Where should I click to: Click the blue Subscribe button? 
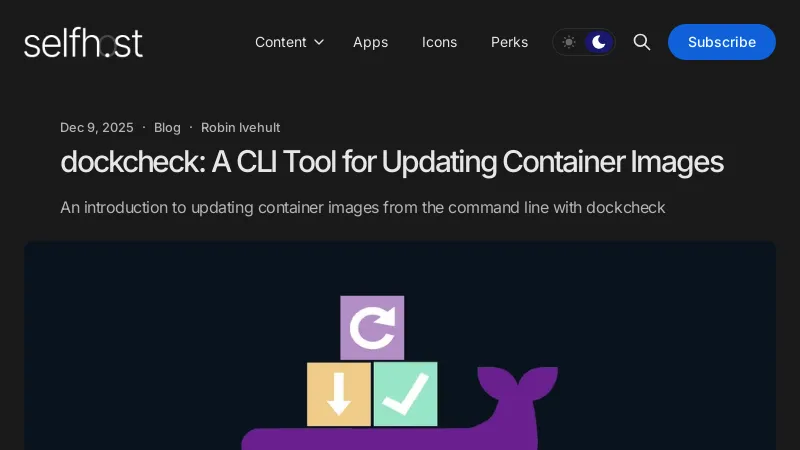[721, 42]
